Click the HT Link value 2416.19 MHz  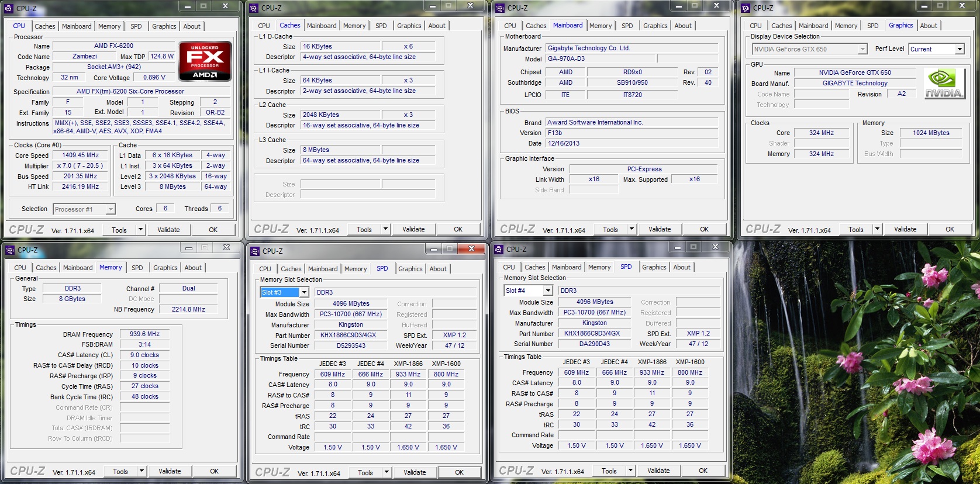point(81,187)
